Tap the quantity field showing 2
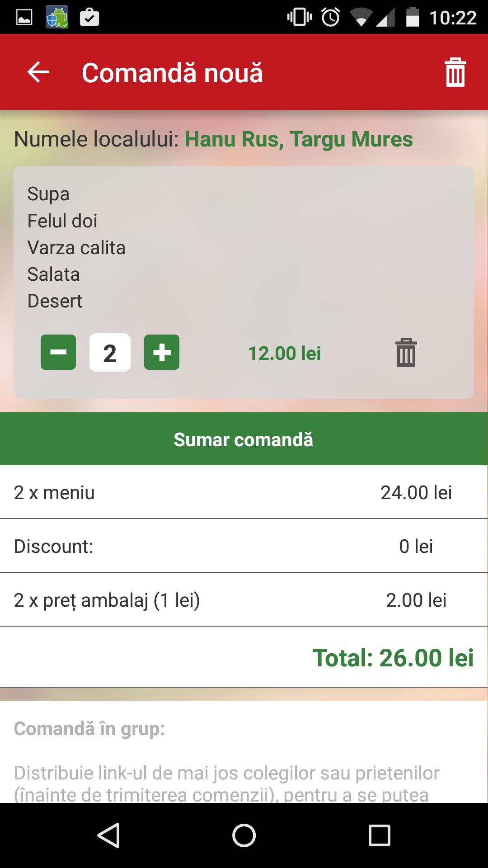The image size is (488, 868). (x=110, y=353)
